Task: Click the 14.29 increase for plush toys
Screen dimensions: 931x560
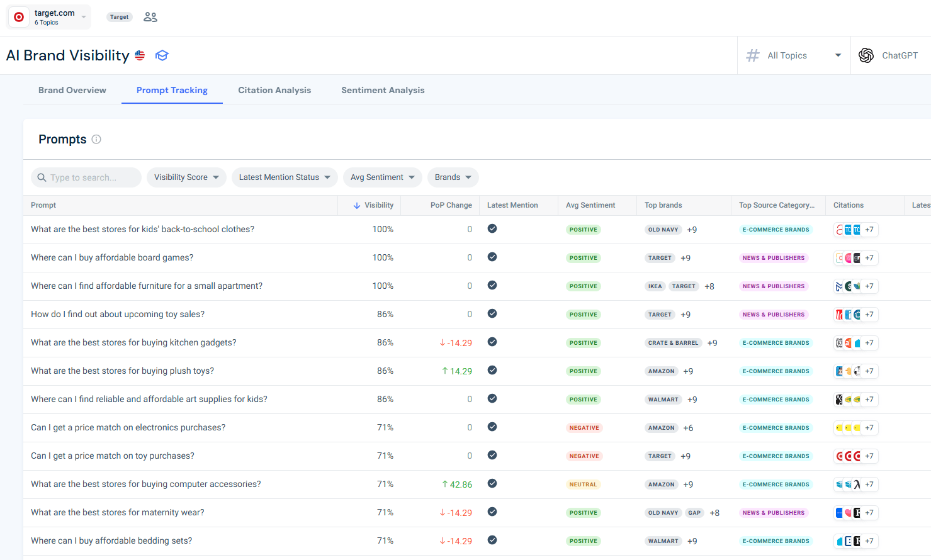Action: tap(457, 371)
